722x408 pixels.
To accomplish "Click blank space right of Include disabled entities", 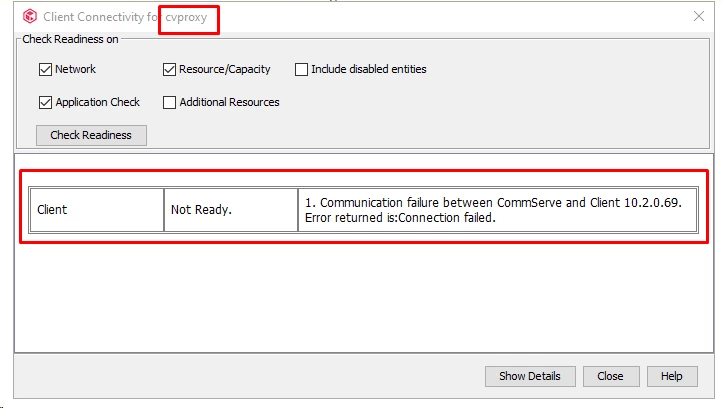I will click(560, 70).
